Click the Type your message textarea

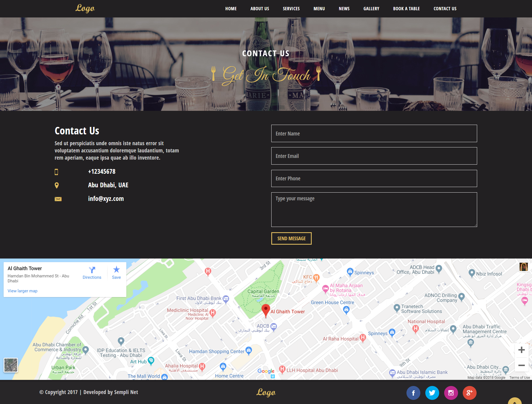(x=374, y=209)
